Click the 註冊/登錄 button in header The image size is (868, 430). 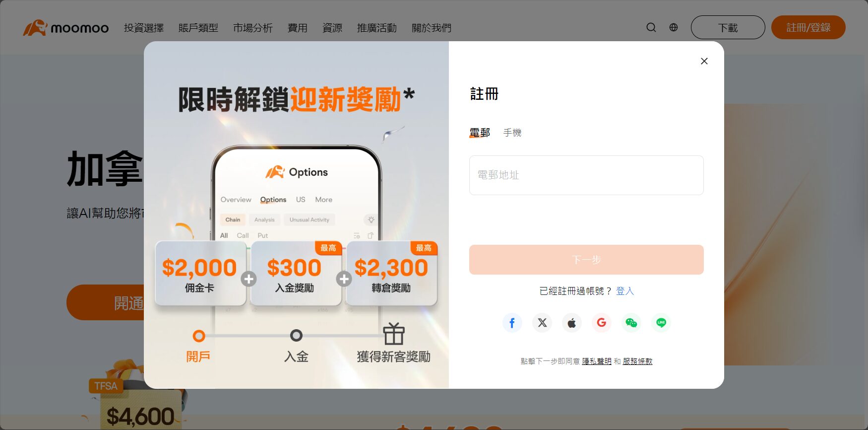coord(808,27)
